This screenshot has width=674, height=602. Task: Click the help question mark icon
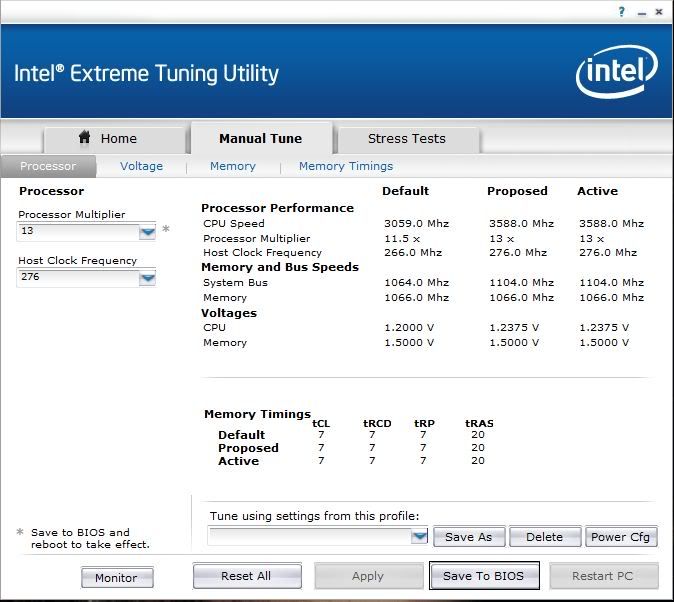pos(622,12)
